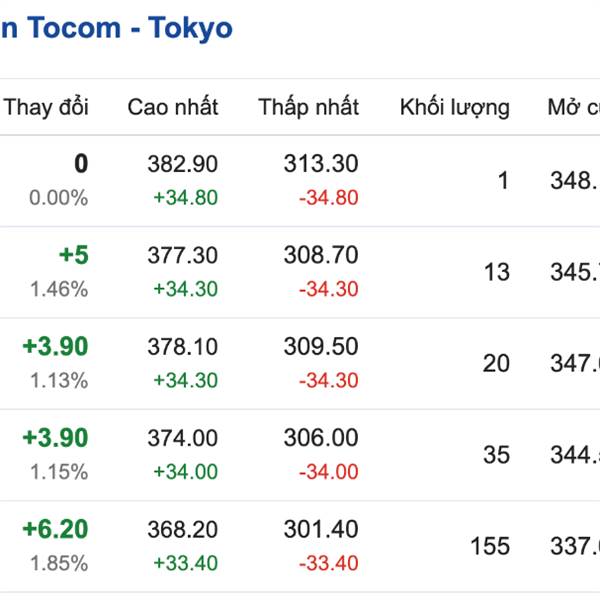Click the 1.13% change percentage

(59, 380)
